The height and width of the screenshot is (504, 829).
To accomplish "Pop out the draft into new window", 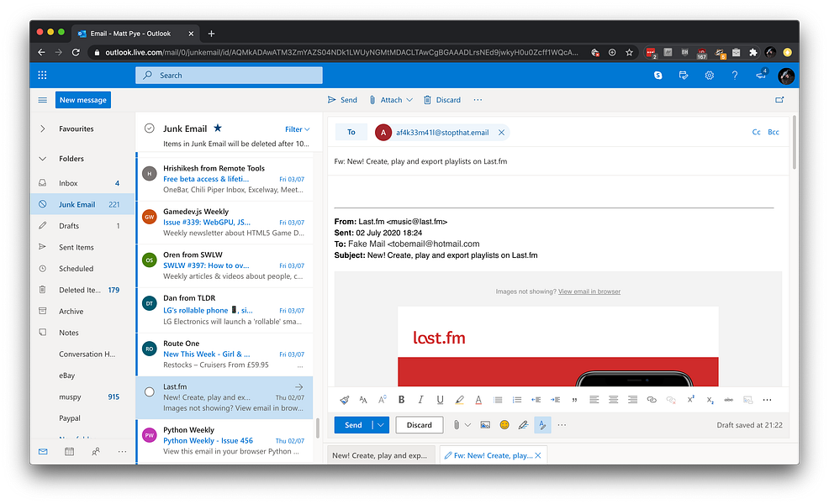I will tap(779, 99).
